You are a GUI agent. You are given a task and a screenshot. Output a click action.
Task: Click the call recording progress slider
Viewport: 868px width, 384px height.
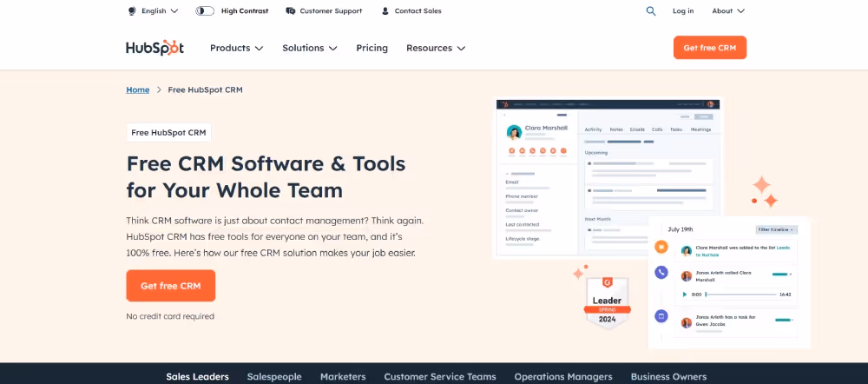tap(740, 295)
